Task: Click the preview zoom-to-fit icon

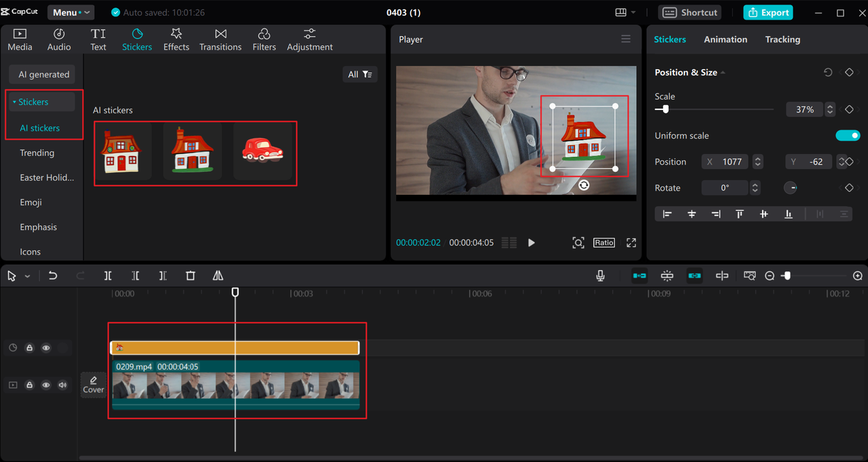Action: [x=578, y=242]
